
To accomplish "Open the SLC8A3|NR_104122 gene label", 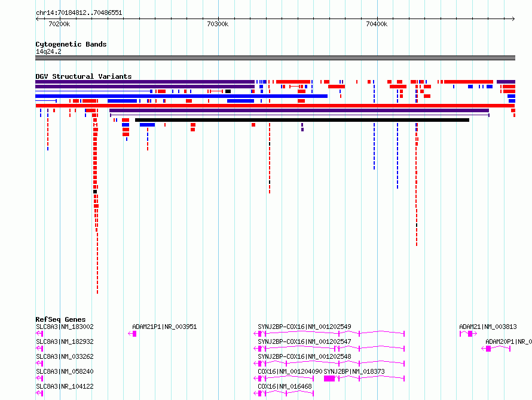I will 65,386.
